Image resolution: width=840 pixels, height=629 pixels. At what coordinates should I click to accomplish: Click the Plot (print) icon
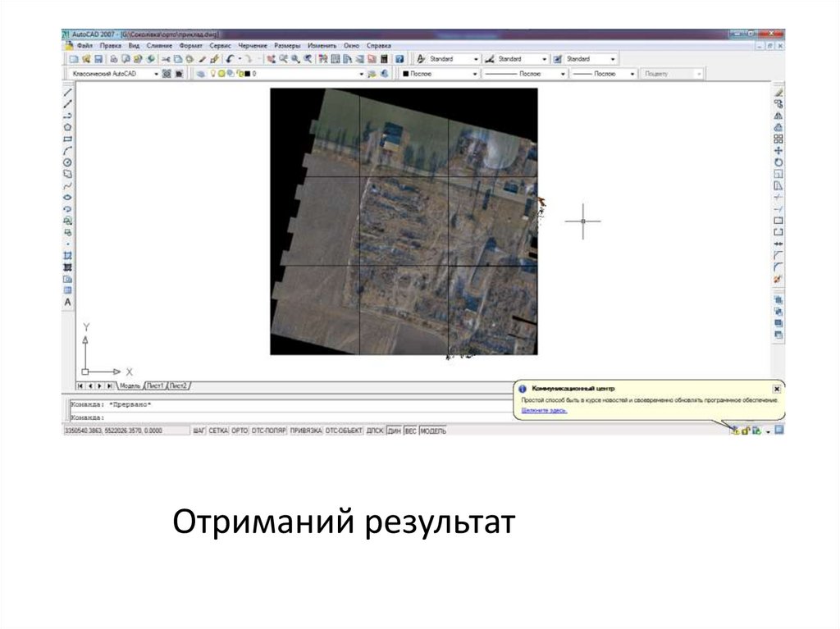click(113, 59)
